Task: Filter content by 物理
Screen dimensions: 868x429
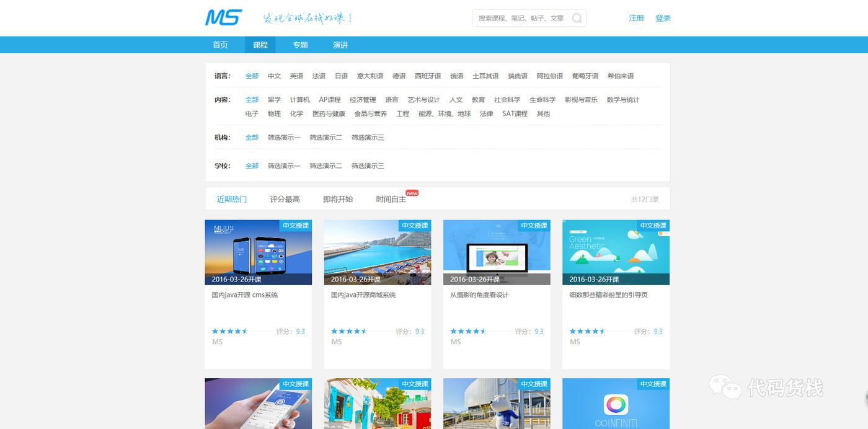Action: 274,113
